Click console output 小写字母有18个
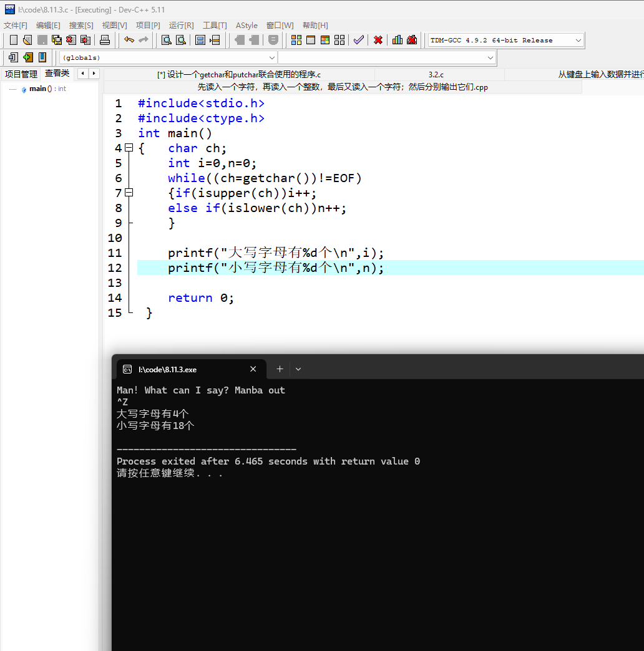The width and height of the screenshot is (644, 651). point(155,425)
